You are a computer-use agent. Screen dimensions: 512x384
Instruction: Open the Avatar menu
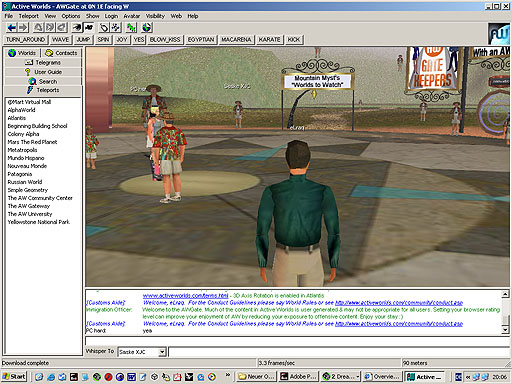(132, 16)
